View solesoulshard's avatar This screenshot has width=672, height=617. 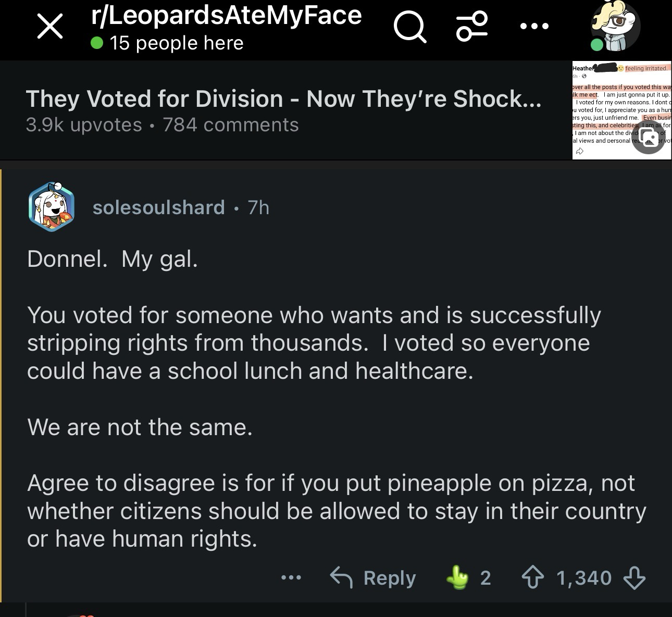click(x=51, y=207)
